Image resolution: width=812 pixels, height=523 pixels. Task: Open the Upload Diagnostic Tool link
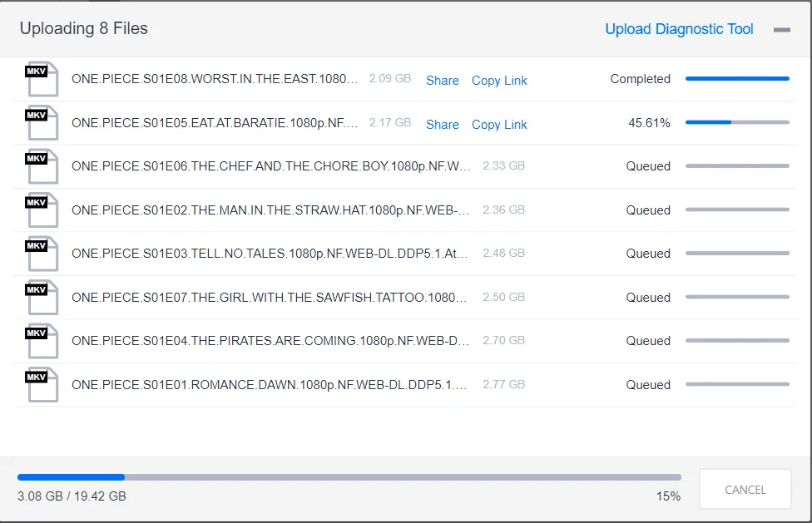pyautogui.click(x=679, y=29)
